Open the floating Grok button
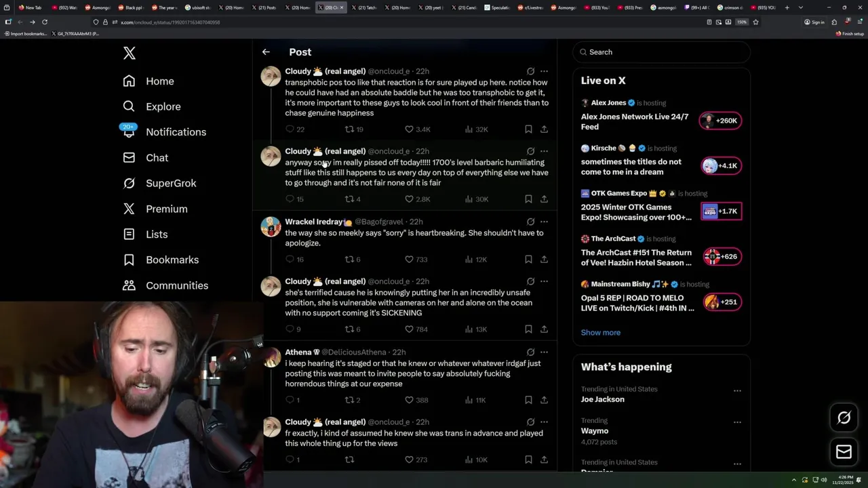 (844, 418)
